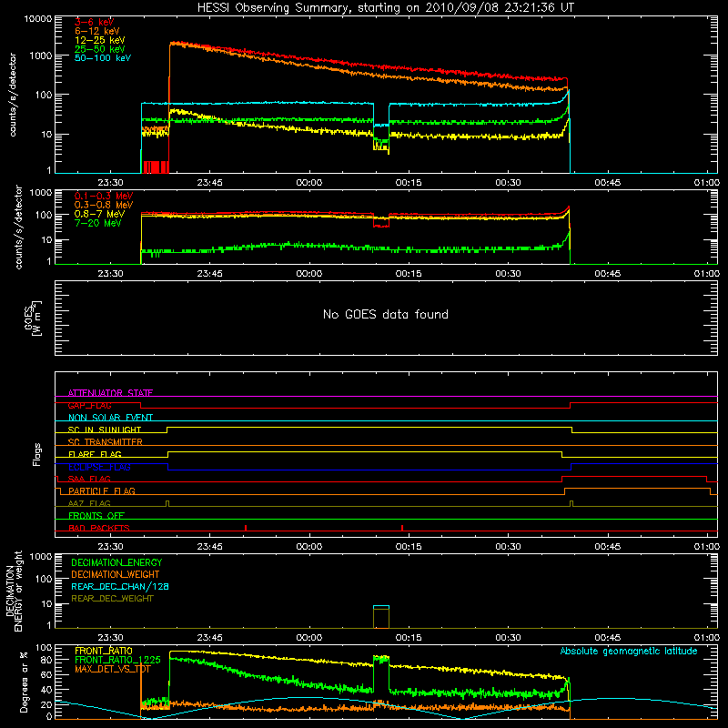Click the 10000 y-axis label in top plot
The image size is (728, 728).
(x=38, y=18)
